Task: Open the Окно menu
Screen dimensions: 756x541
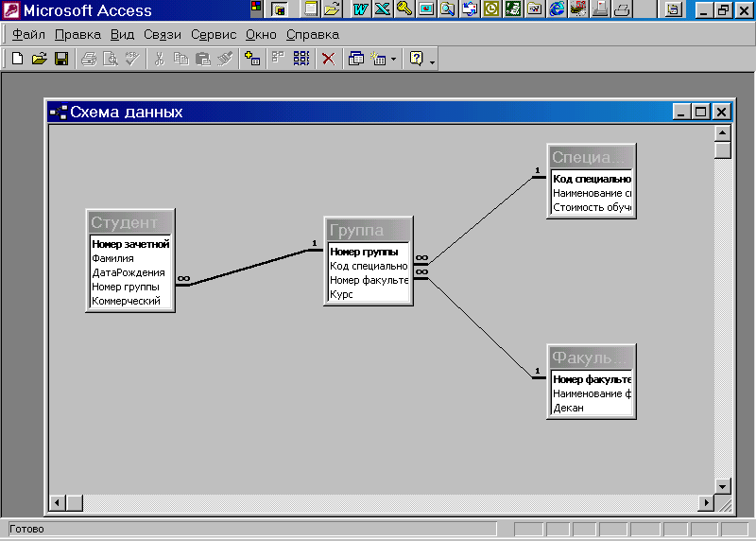Action: (x=261, y=35)
